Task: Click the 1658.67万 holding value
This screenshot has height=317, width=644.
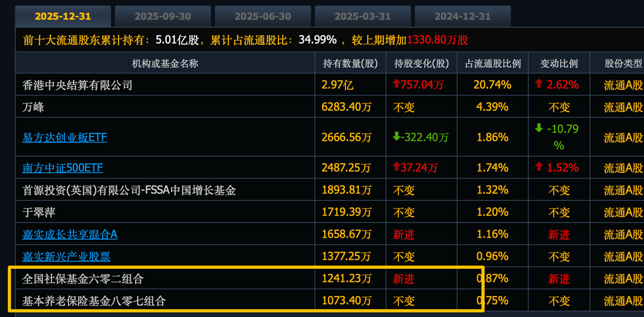Action: coord(347,235)
